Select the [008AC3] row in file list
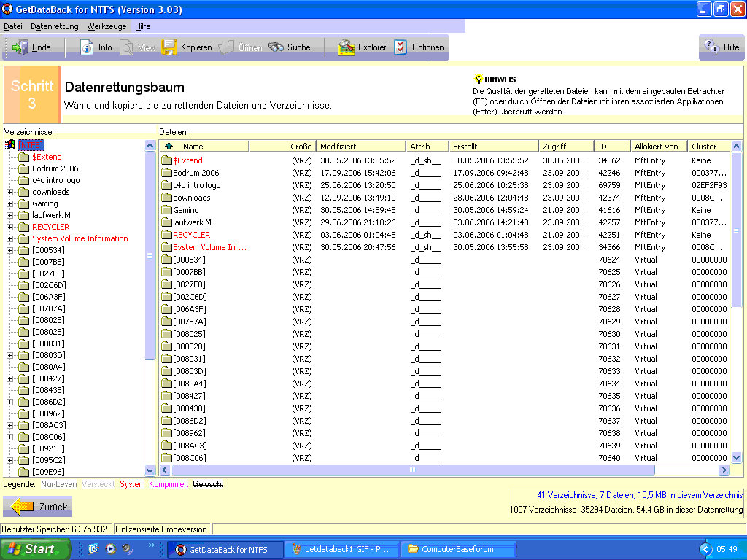747x560 pixels. tap(445, 446)
